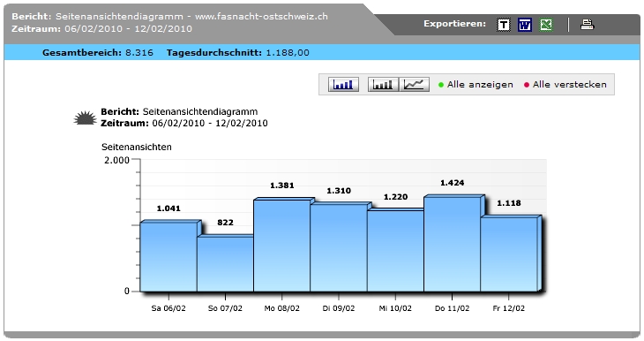Select the Do 11/02 bar showing 1.424

[x=452, y=245]
